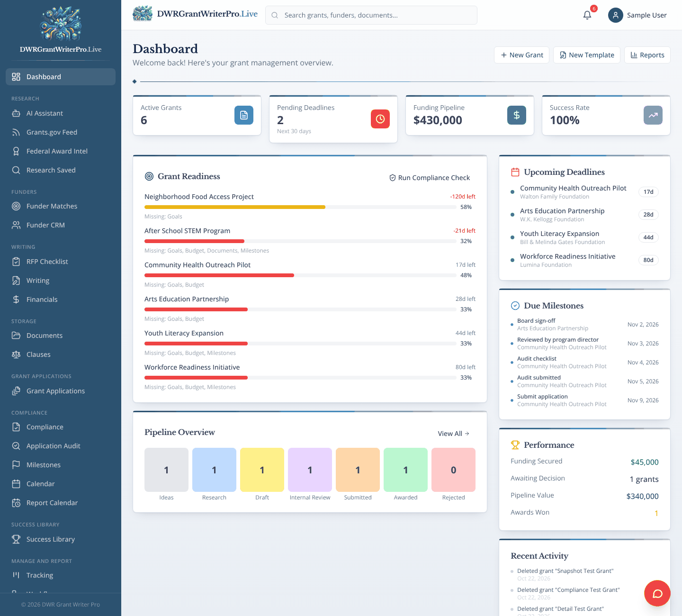Click the DWRGrantWriterPro.Live header logo
This screenshot has width=682, height=616.
pyautogui.click(x=195, y=14)
